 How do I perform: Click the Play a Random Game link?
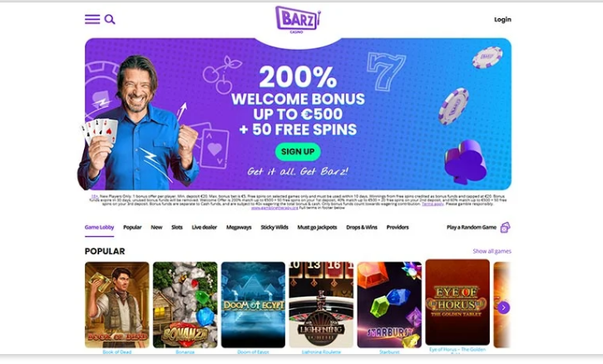point(472,227)
